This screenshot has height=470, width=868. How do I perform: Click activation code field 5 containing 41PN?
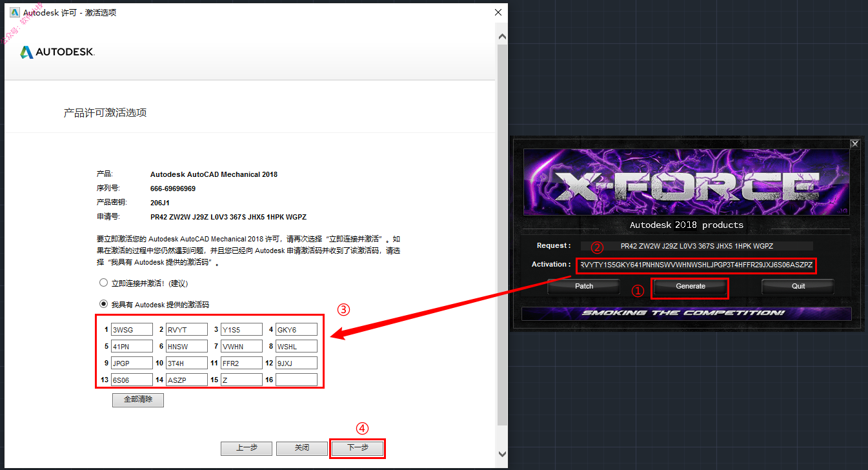tap(132, 346)
